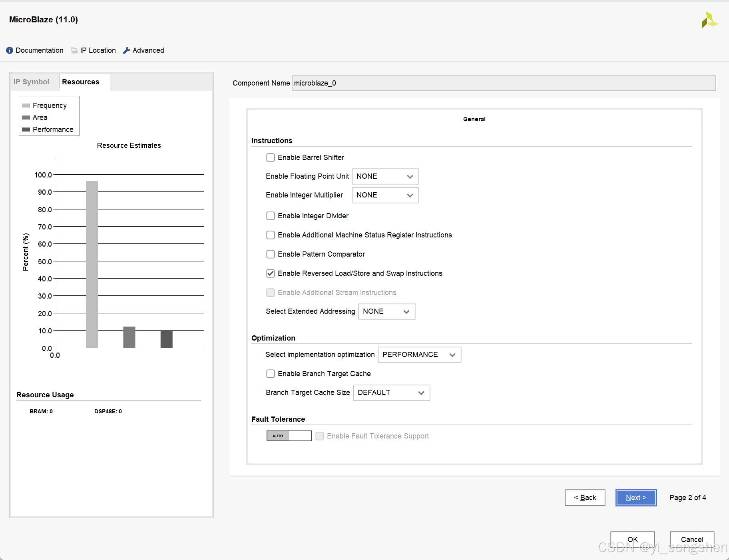
Task: Click the 'Instructions' section heading
Action: pyautogui.click(x=272, y=141)
